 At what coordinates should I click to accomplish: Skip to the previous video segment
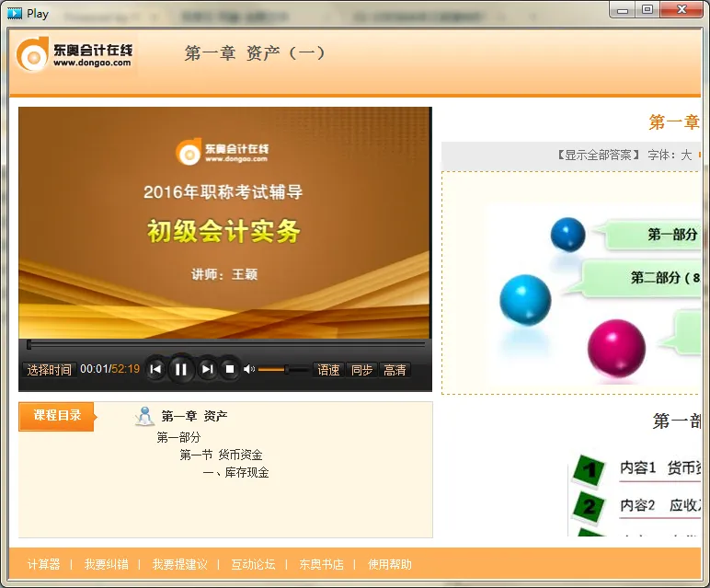tap(155, 369)
